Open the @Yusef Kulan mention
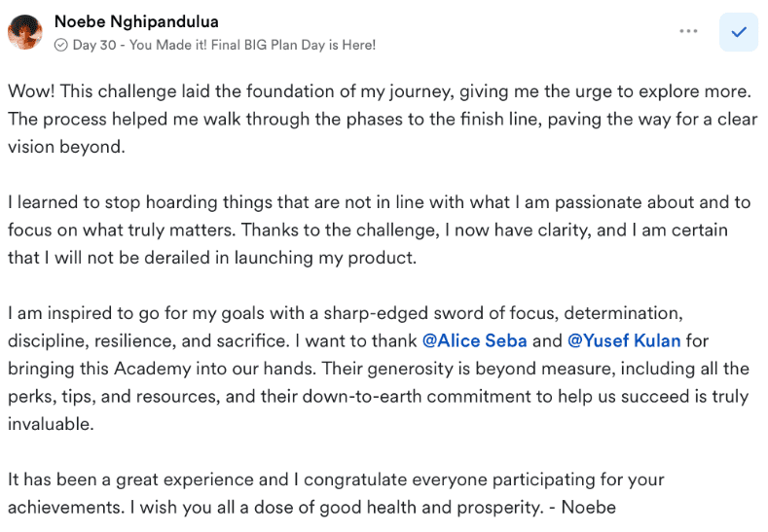This screenshot has width=768, height=532. pyautogui.click(x=623, y=341)
